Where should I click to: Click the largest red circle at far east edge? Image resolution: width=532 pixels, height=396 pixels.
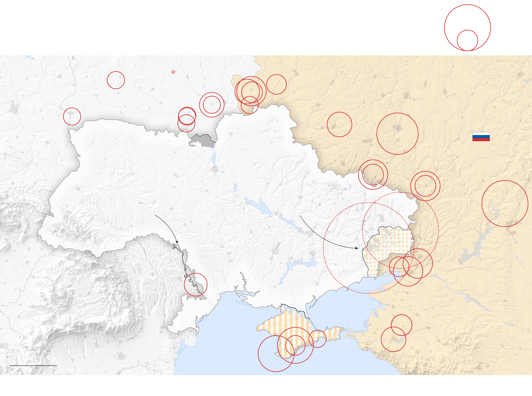[505, 204]
